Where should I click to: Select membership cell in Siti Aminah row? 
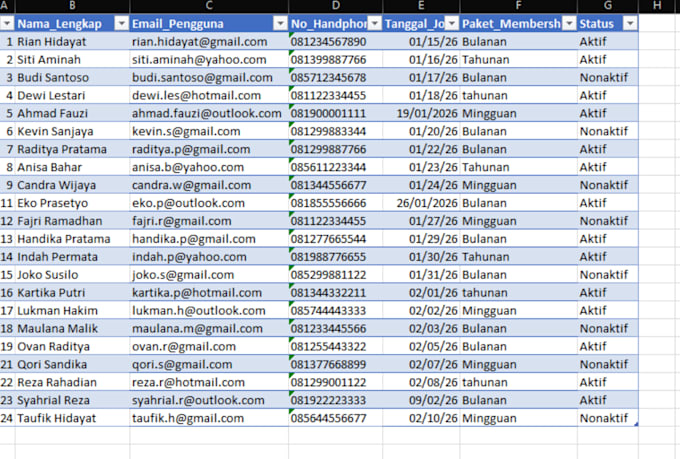[x=519, y=59]
